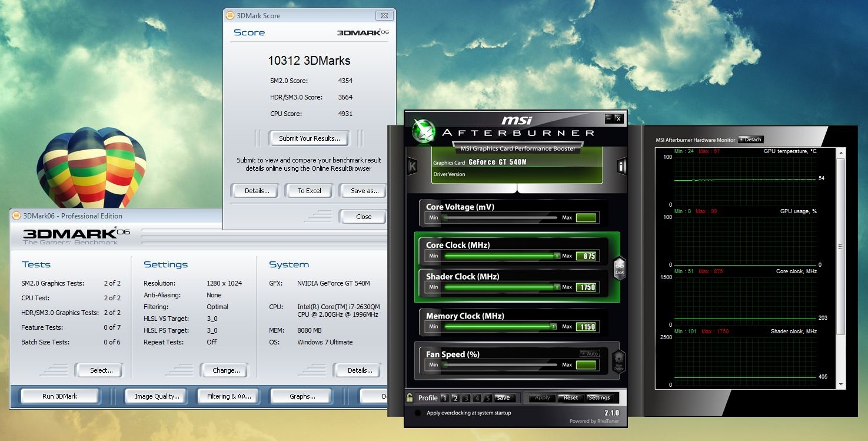Click the Apply button in Afterburner

coord(542,397)
